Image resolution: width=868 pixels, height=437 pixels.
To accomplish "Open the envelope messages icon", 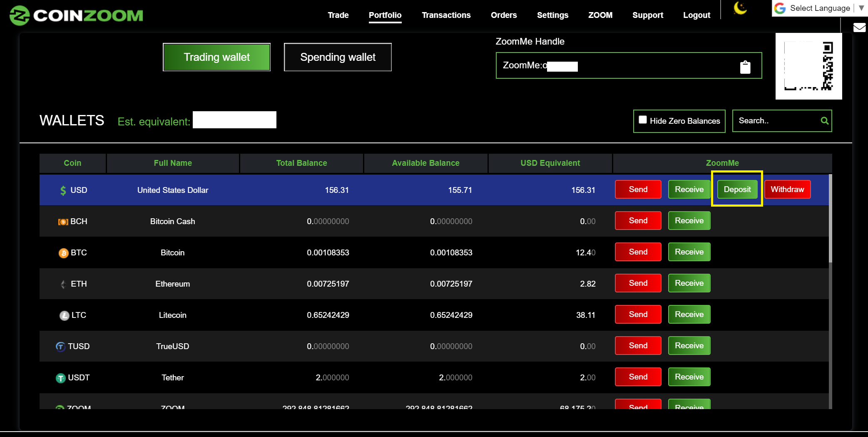I will (859, 27).
